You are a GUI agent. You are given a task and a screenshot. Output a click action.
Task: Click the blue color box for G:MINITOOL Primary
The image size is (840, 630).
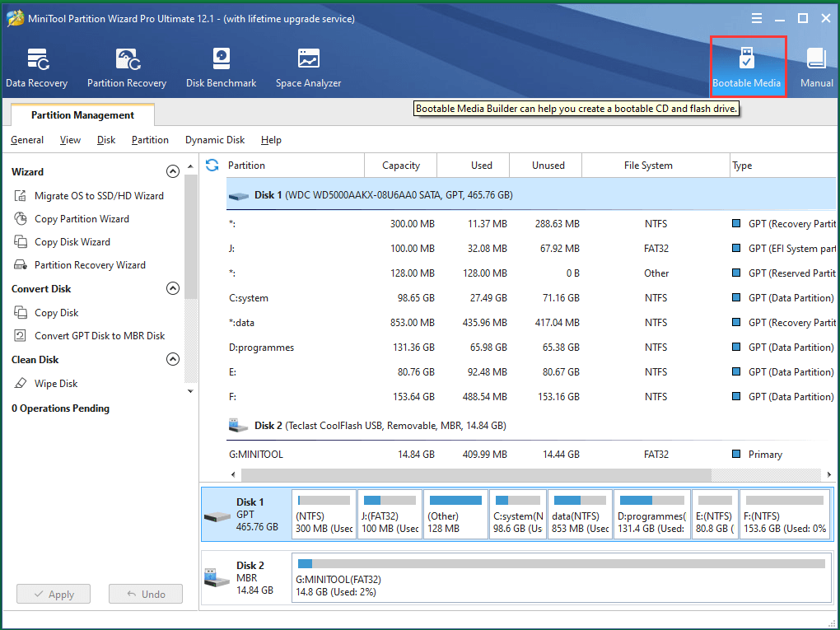coord(736,454)
